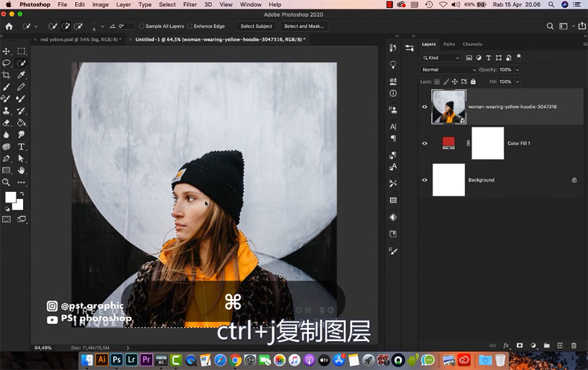This screenshot has height=370, width=588.
Task: Switch to the Channels tab
Action: 472,44
